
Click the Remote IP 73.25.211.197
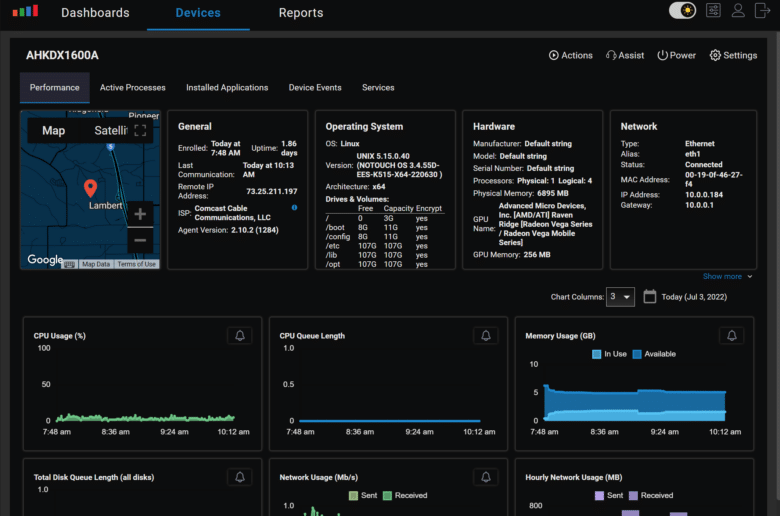tap(272, 192)
